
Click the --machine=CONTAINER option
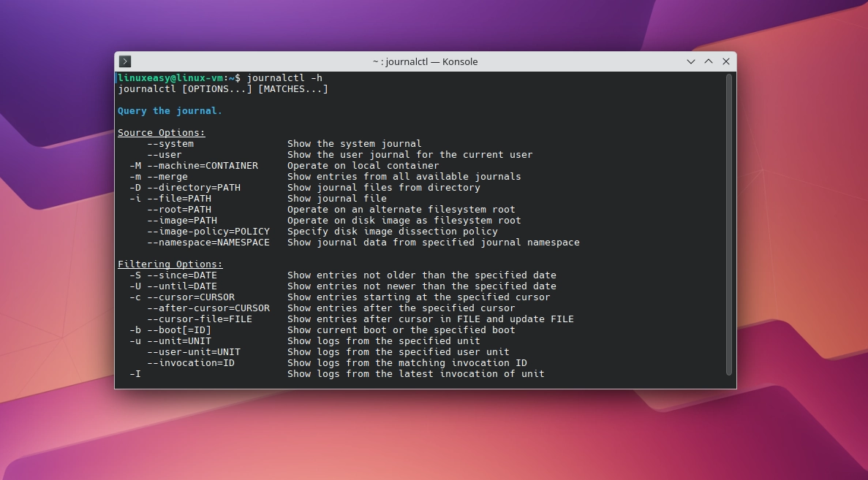click(203, 165)
